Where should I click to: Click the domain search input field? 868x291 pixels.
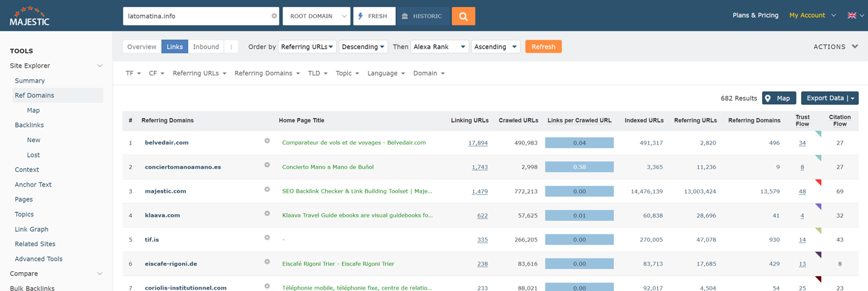pos(196,16)
